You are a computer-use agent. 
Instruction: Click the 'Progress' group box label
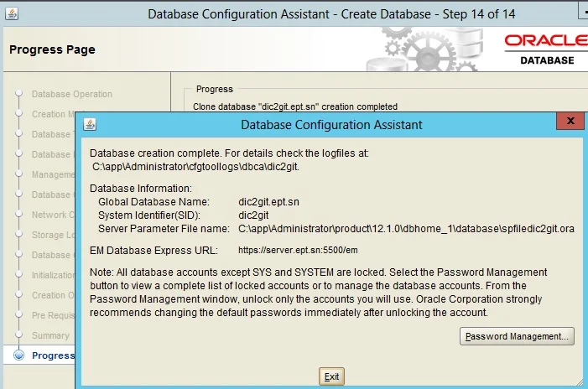point(215,89)
